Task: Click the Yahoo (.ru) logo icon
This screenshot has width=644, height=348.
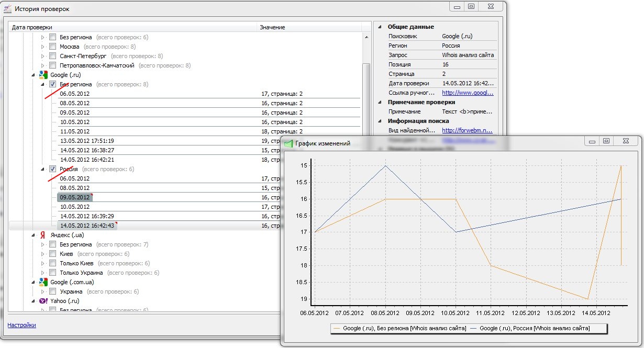Action: 43,301
